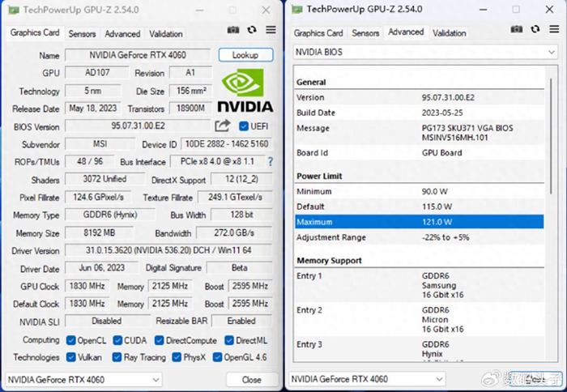Switch to Graphics Card tab in right window

point(318,33)
